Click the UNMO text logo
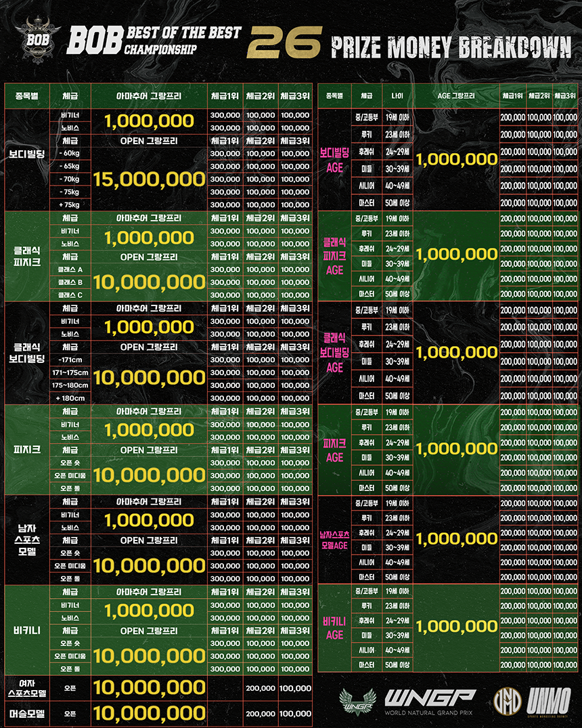Viewport: 582px width, 728px height. point(549,702)
